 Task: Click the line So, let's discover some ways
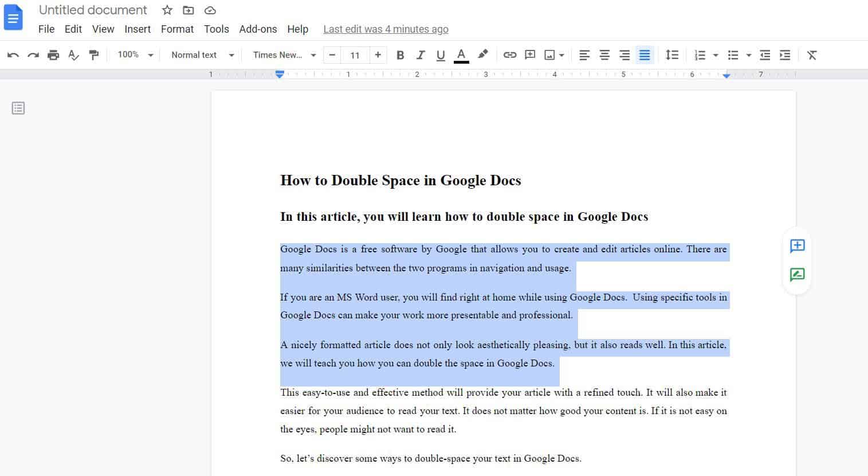[431, 458]
